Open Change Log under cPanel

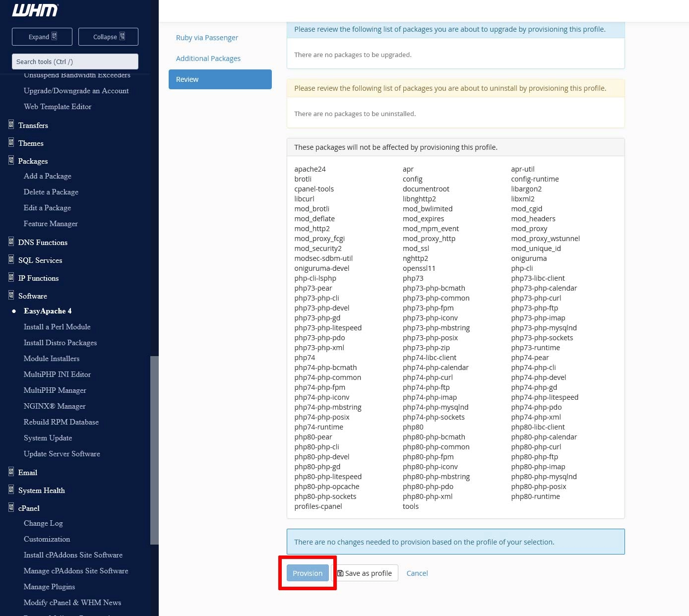(43, 523)
